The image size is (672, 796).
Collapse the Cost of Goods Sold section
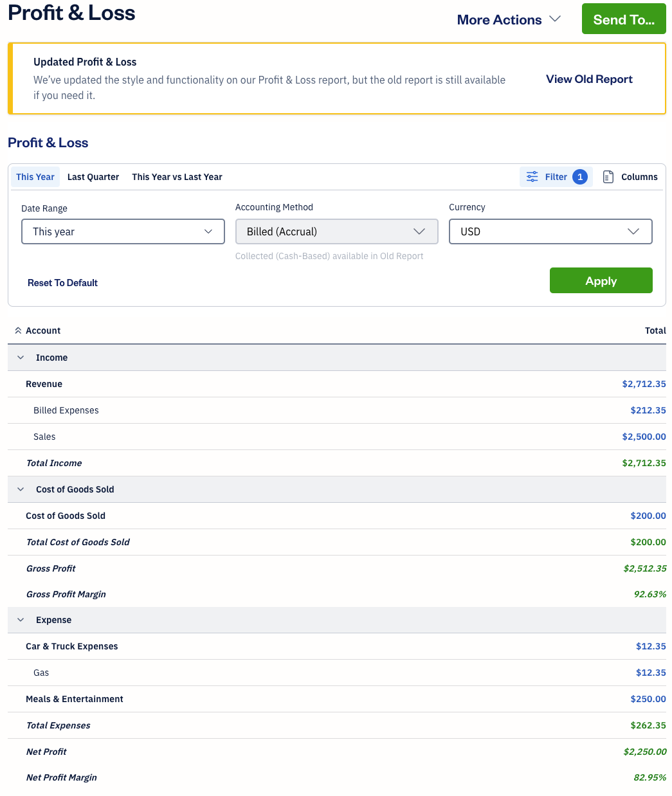(21, 489)
